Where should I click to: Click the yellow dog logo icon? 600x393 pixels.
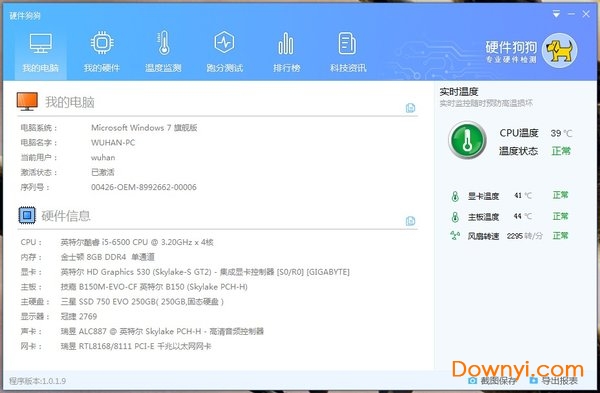pyautogui.click(x=559, y=51)
